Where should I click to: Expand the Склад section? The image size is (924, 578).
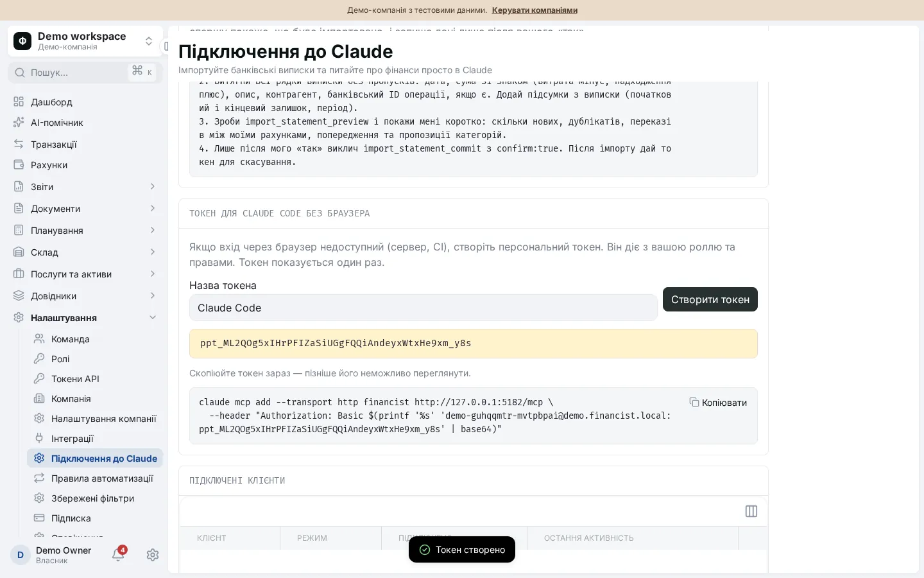click(85, 252)
